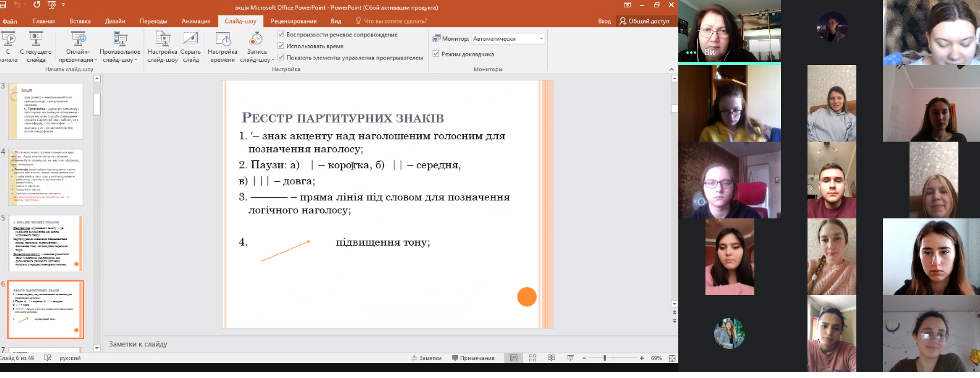Fit slide to current window icon
This screenshot has height=378, width=980.
[x=672, y=358]
